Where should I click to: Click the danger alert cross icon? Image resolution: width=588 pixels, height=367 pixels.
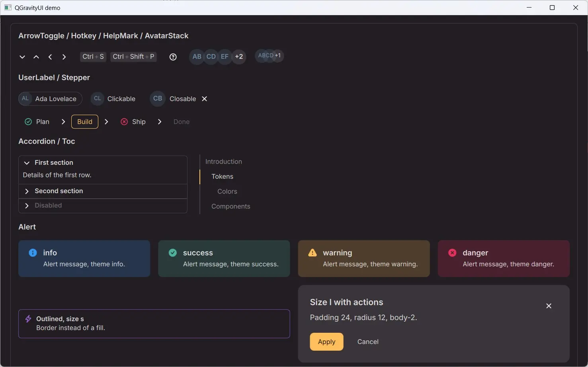(452, 253)
